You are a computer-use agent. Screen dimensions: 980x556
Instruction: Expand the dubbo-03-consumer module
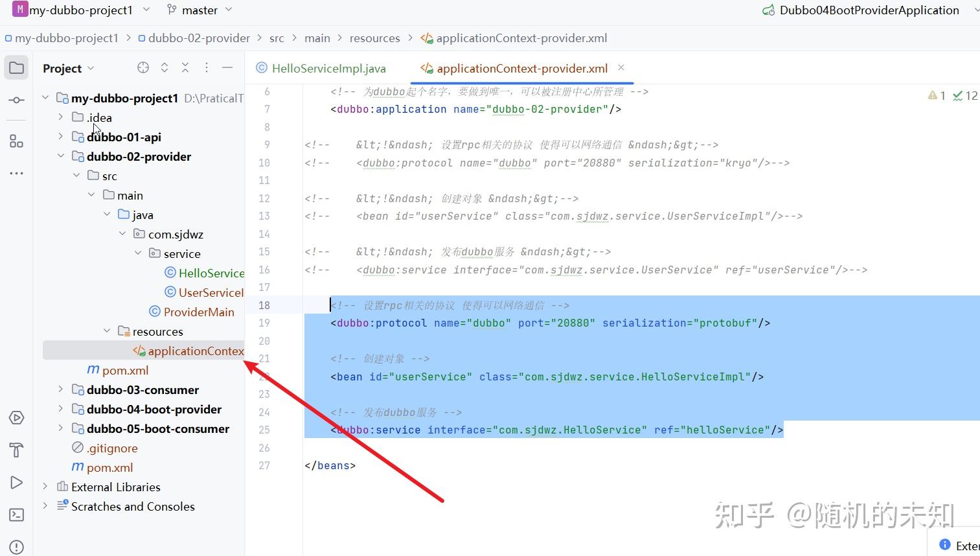60,389
